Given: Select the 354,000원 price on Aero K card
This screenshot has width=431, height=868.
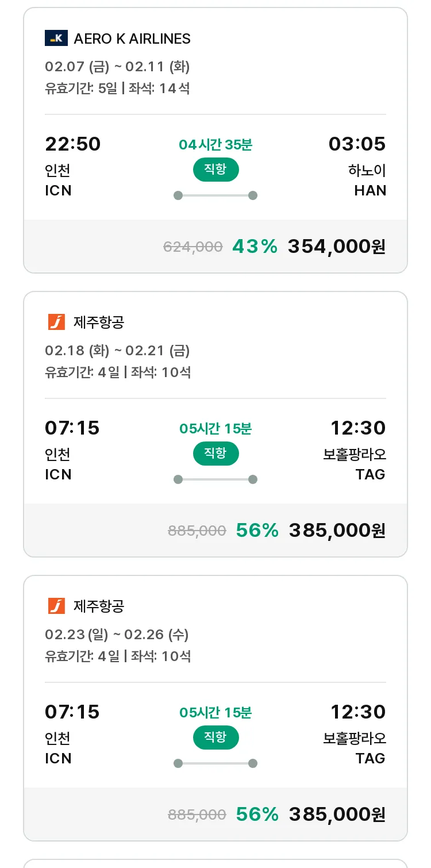Looking at the screenshot, I should (337, 247).
